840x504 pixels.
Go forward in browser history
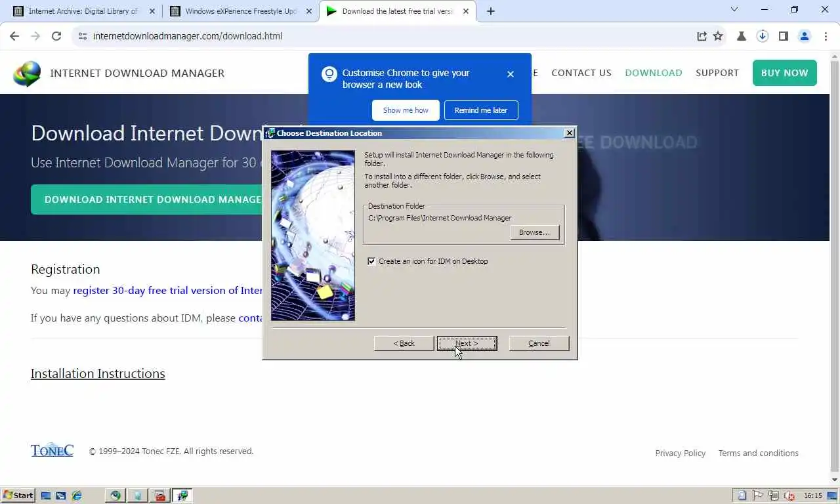click(35, 36)
